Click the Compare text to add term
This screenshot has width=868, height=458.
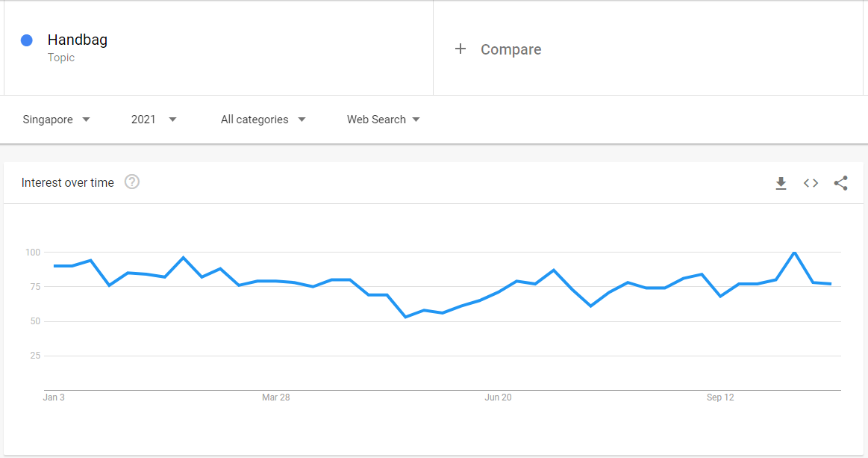[511, 49]
